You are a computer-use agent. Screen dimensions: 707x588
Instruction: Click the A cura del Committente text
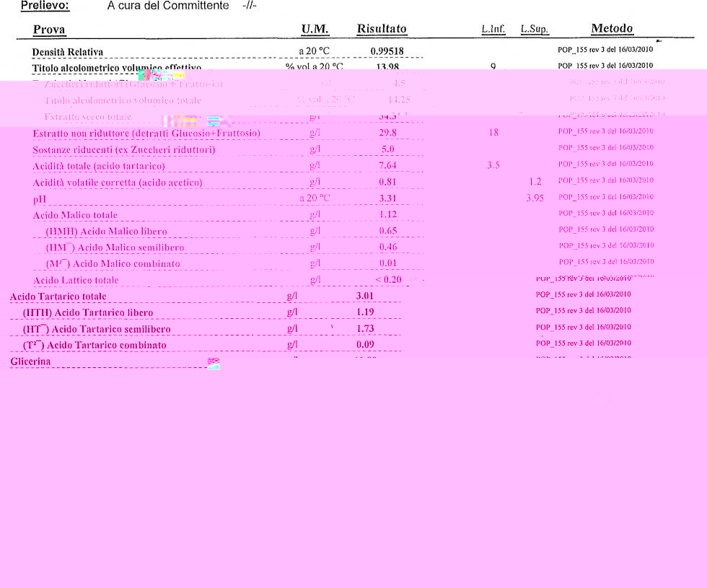[167, 6]
